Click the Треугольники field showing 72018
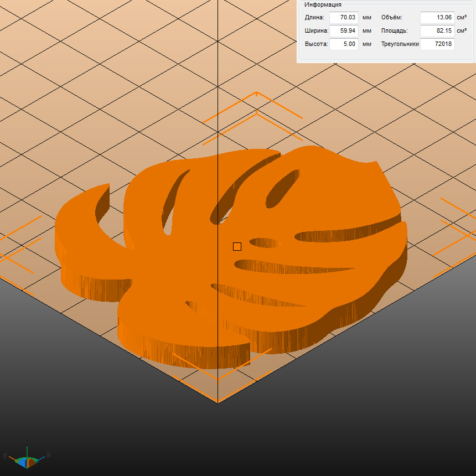Viewport: 476px width, 476px height. pyautogui.click(x=437, y=44)
